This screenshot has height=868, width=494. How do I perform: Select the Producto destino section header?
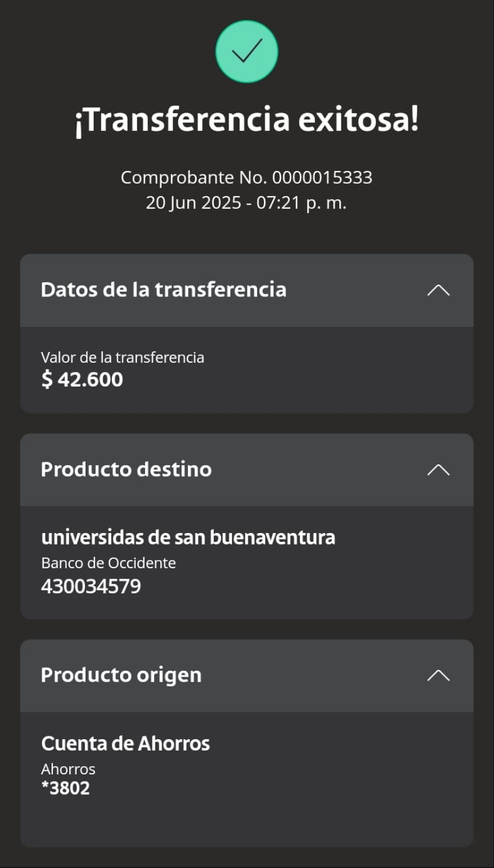click(247, 470)
